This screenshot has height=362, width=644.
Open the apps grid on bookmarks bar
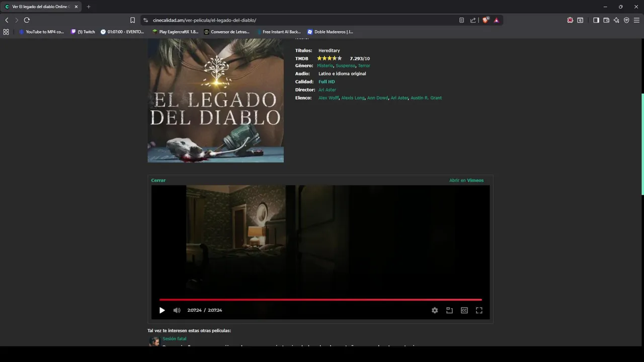[x=6, y=32]
